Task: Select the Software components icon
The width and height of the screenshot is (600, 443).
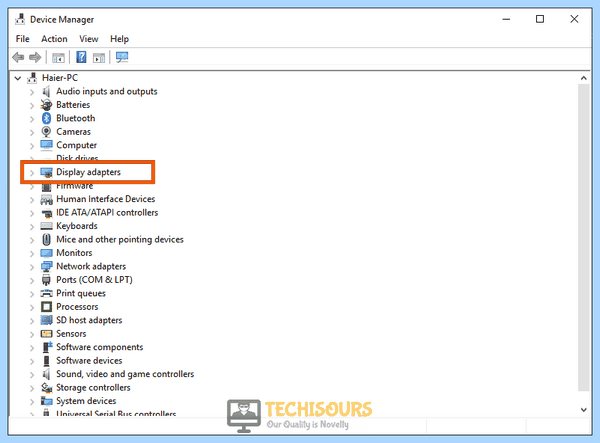Action: point(46,347)
